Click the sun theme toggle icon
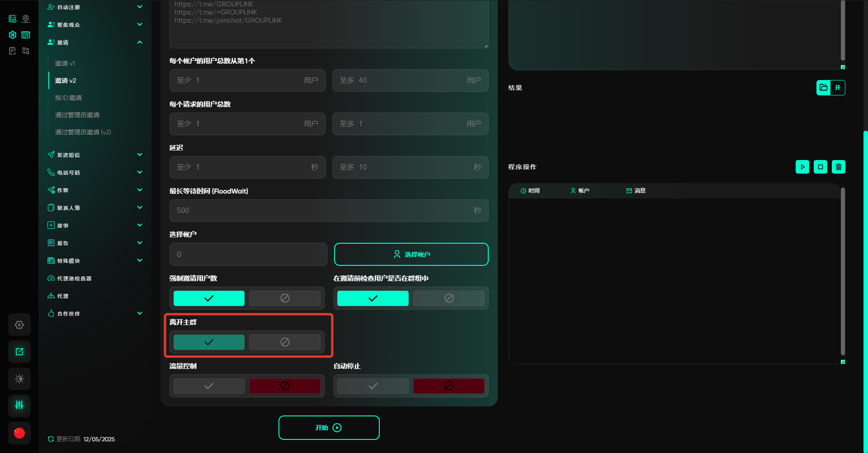Screen dimensions: 868x453 (x=19, y=379)
